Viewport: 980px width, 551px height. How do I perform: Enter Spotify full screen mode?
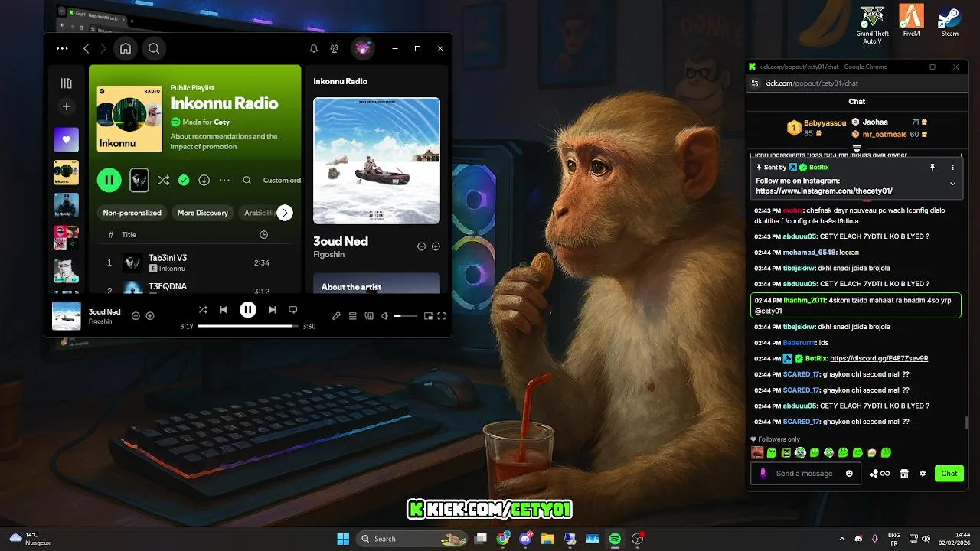[x=442, y=315]
